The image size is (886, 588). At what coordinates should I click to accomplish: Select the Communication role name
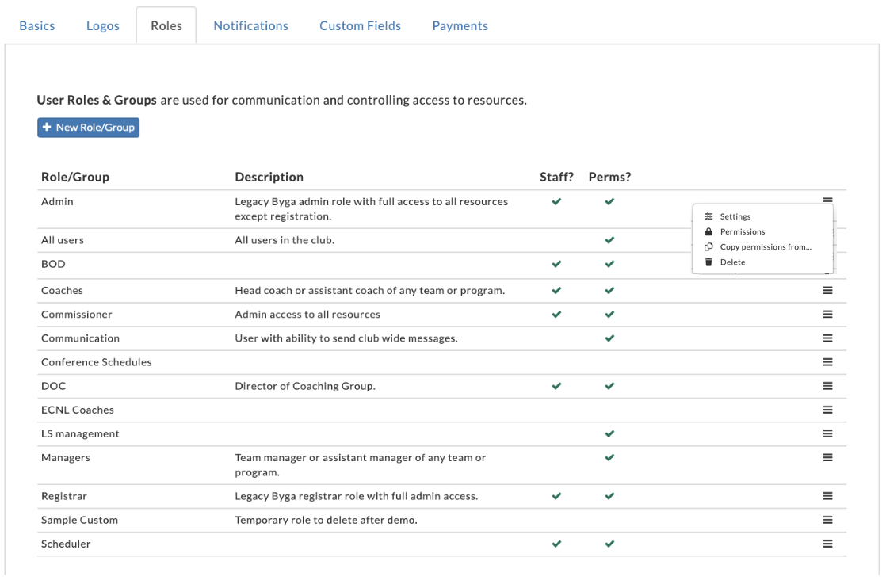tap(80, 338)
